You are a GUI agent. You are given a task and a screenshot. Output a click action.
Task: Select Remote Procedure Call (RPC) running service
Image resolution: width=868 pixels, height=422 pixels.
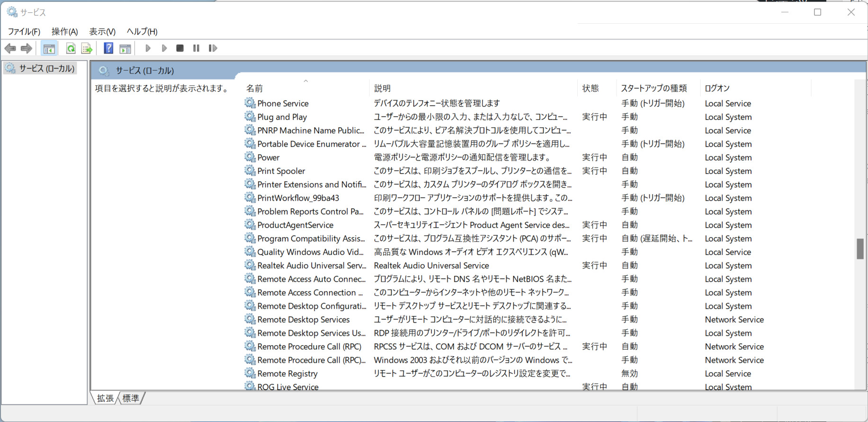[309, 346]
